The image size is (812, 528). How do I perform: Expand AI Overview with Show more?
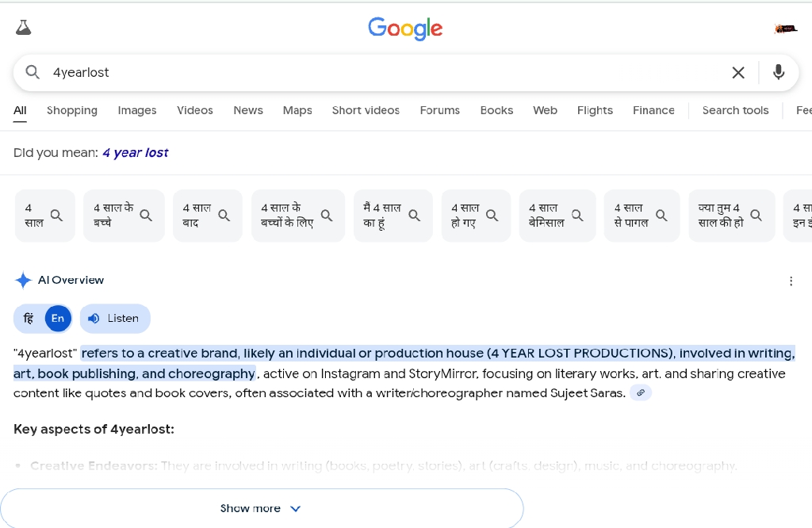point(262,508)
